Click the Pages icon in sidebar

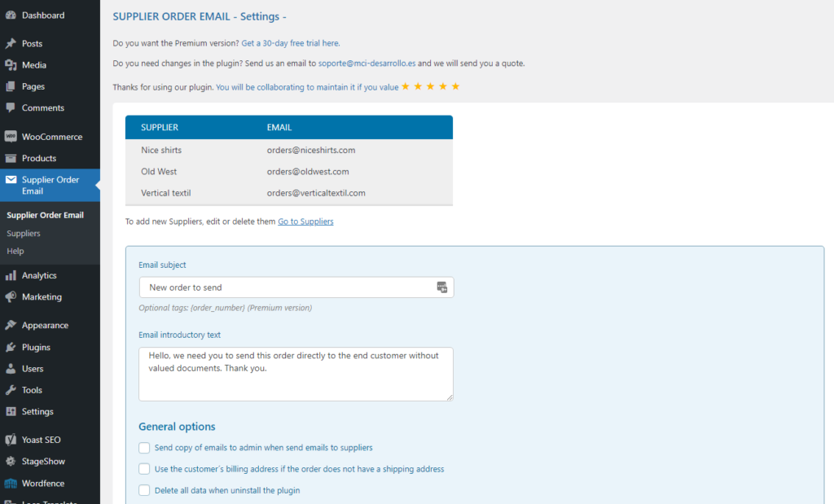pyautogui.click(x=11, y=86)
